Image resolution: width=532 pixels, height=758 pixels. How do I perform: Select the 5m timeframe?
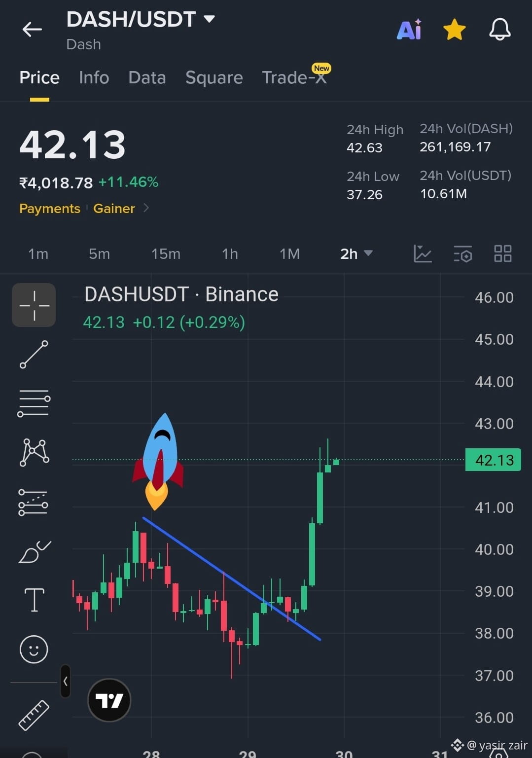99,253
